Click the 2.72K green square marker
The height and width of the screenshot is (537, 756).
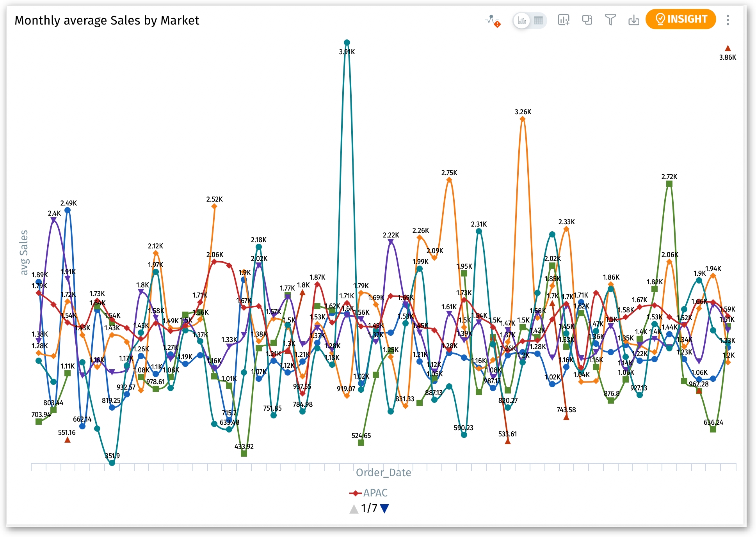coord(669,184)
